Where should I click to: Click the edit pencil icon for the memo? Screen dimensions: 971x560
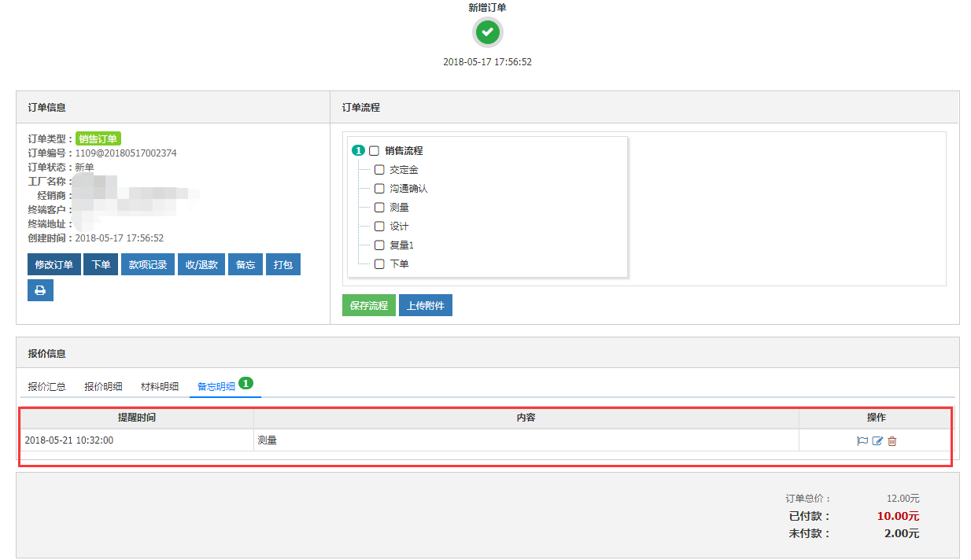point(877,441)
